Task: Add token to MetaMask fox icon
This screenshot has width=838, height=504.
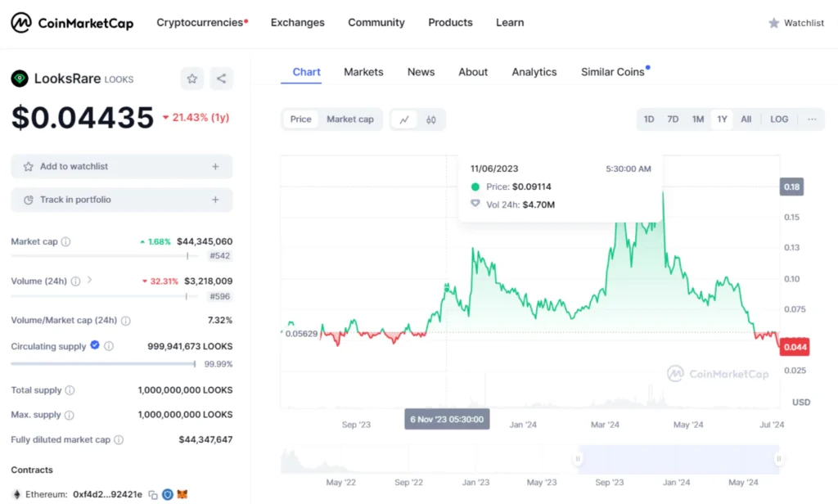Action: point(182,494)
